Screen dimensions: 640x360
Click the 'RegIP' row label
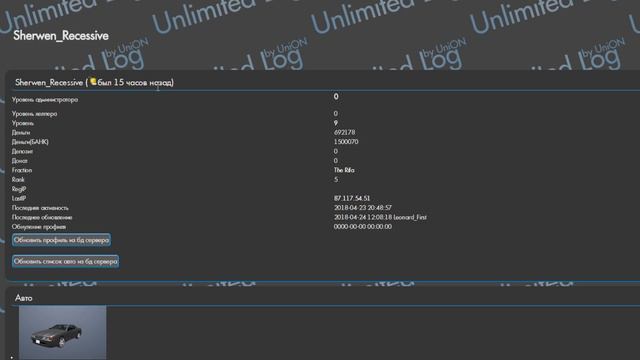point(19,189)
